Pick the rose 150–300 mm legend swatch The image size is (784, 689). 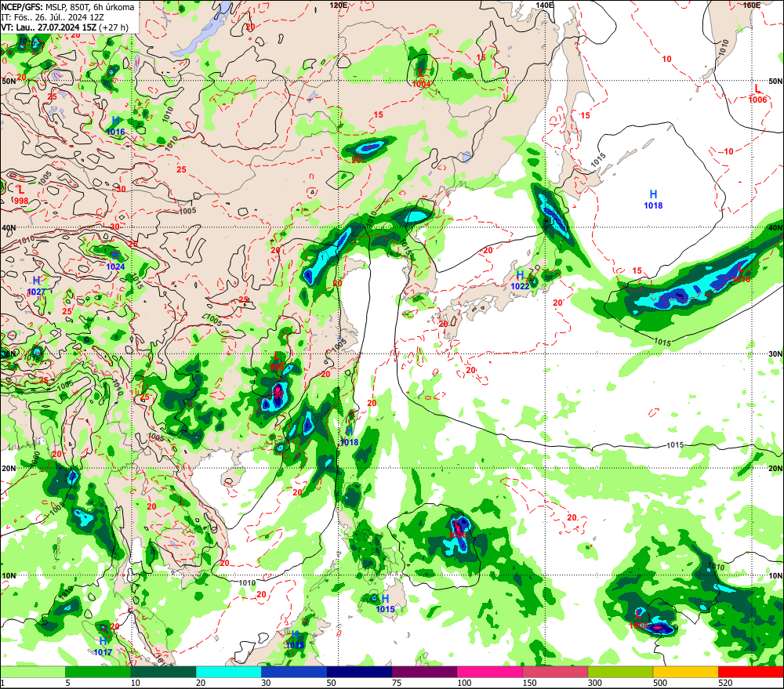[x=555, y=672]
